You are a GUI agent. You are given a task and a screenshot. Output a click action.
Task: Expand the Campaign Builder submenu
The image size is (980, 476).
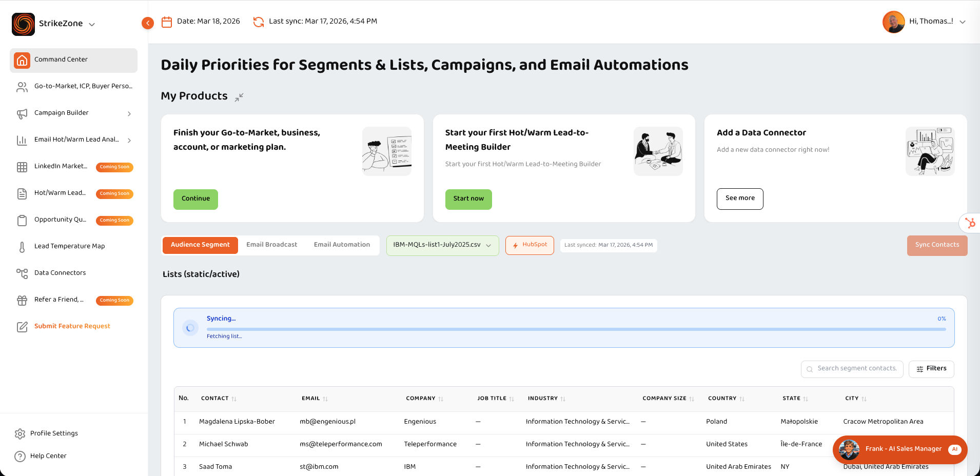click(129, 113)
